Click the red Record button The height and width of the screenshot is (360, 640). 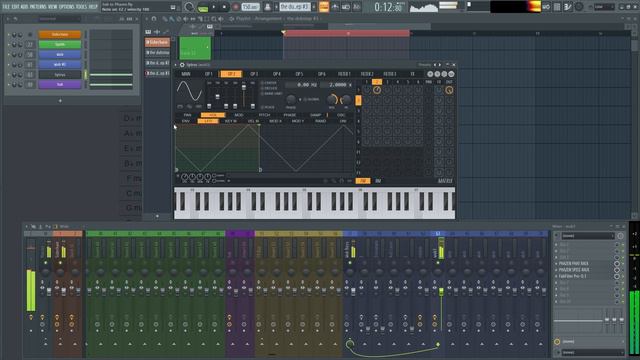(236, 7)
